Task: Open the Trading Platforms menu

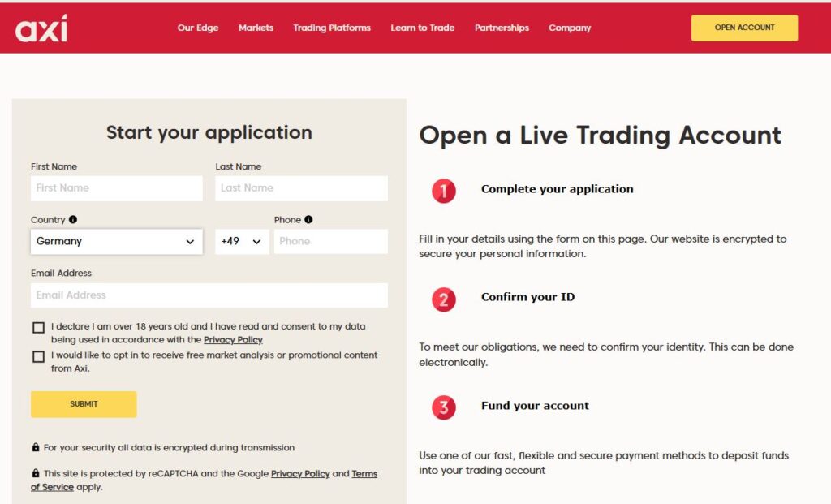Action: pyautogui.click(x=331, y=28)
